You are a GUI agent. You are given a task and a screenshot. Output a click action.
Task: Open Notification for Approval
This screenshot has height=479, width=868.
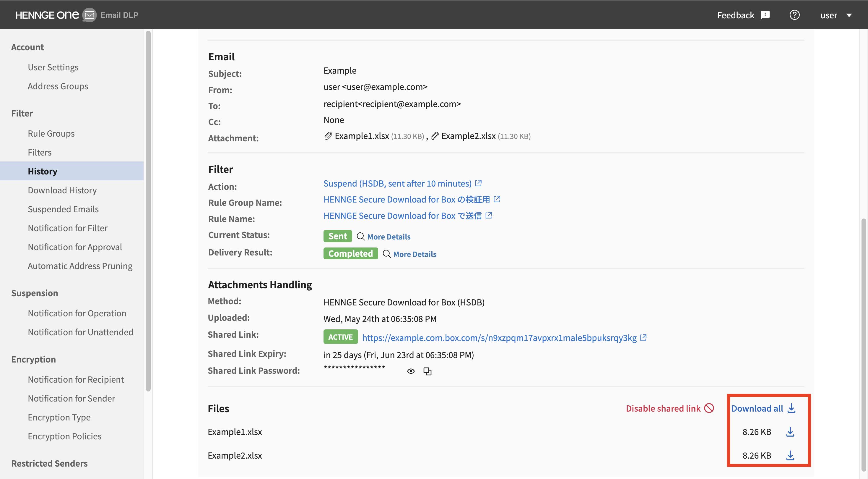pos(75,247)
